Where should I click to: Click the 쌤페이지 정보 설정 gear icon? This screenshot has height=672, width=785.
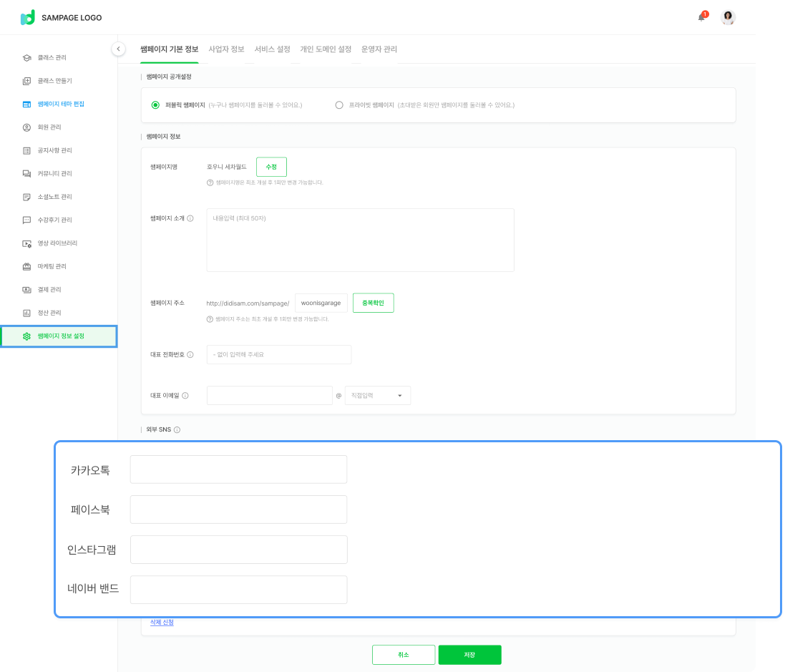[26, 336]
